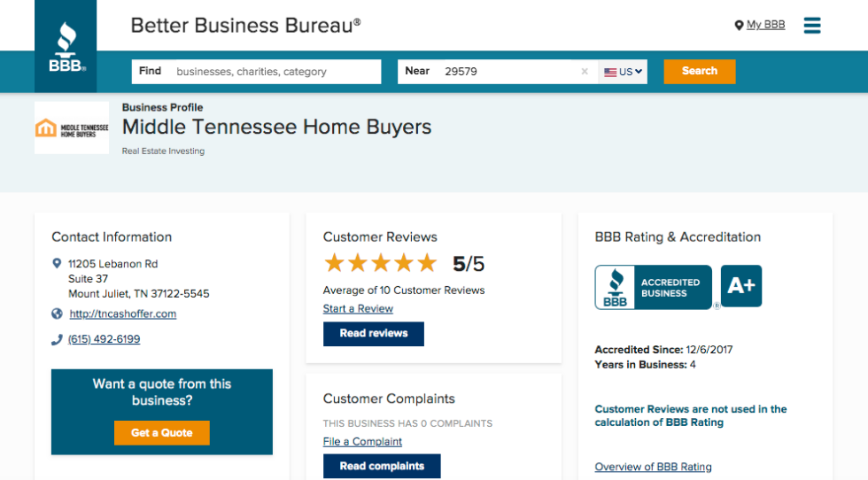This screenshot has height=480, width=868.
Task: Click the Find search field
Action: pos(256,72)
